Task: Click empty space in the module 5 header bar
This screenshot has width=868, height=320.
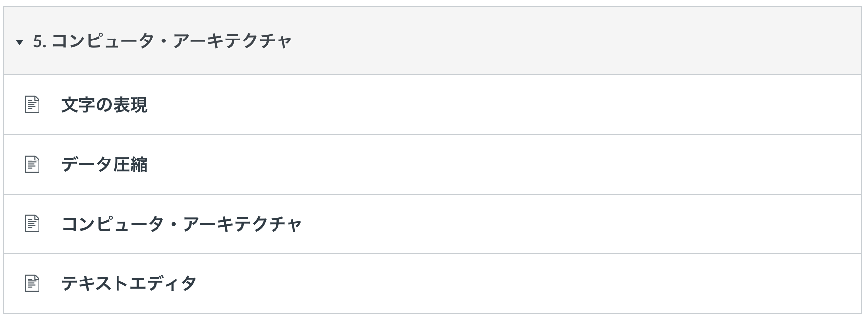Action: pyautogui.click(x=543, y=41)
